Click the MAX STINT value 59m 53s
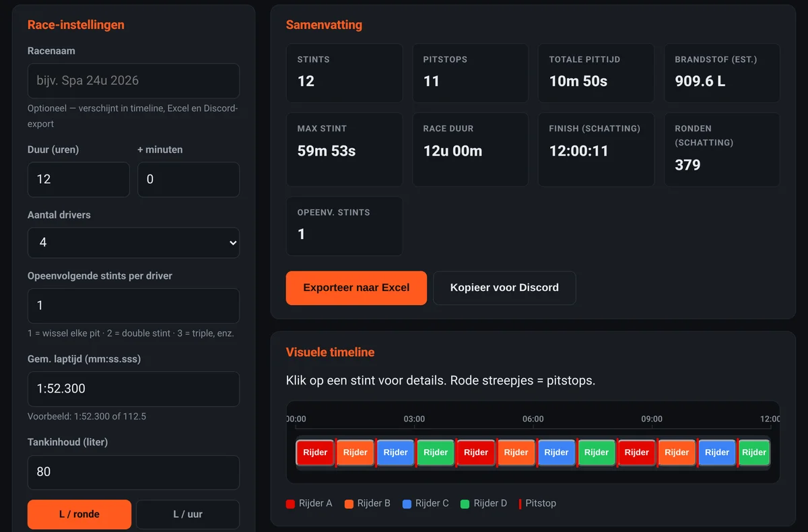This screenshot has width=808, height=532. [327, 151]
